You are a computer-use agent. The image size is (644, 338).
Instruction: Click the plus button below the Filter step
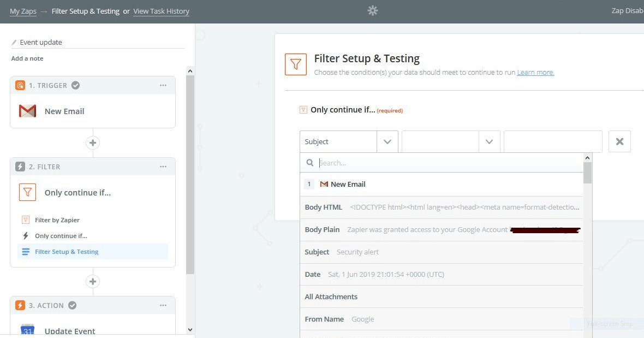93,281
